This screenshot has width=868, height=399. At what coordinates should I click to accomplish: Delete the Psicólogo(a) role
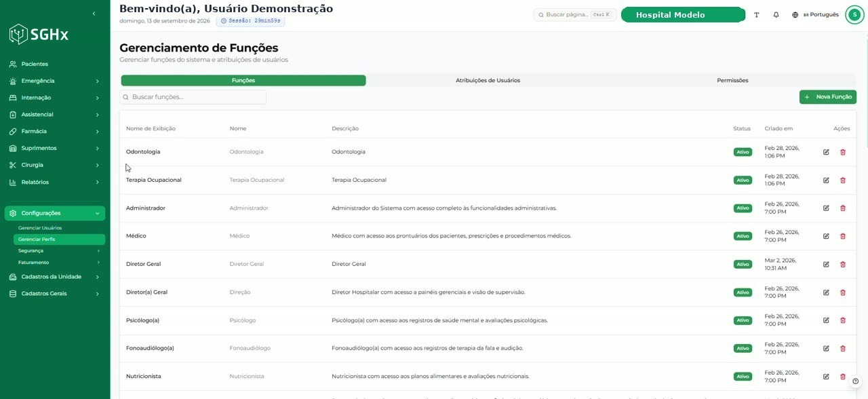(x=843, y=320)
